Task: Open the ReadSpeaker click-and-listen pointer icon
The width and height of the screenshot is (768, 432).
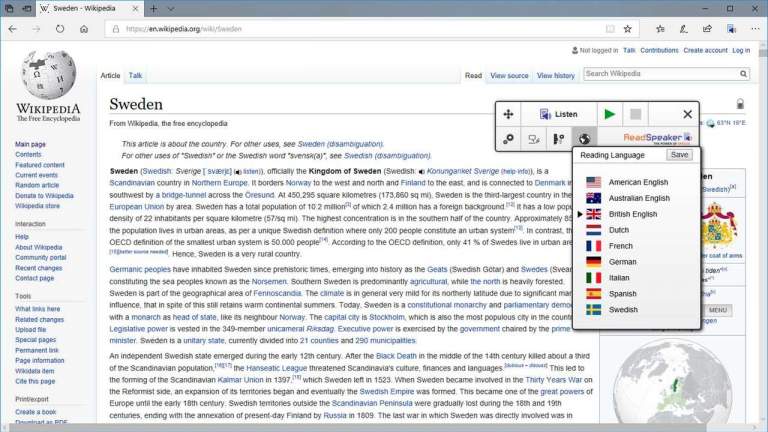Action: click(x=533, y=139)
